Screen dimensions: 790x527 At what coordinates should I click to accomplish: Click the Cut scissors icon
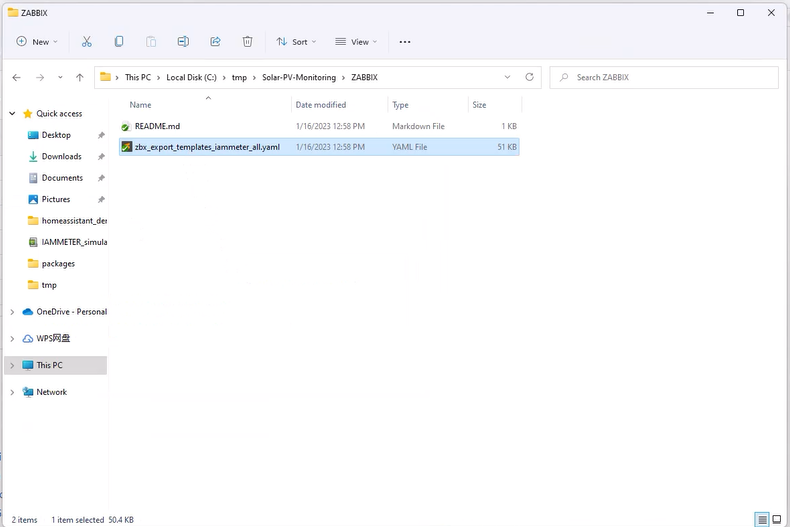pyautogui.click(x=87, y=42)
